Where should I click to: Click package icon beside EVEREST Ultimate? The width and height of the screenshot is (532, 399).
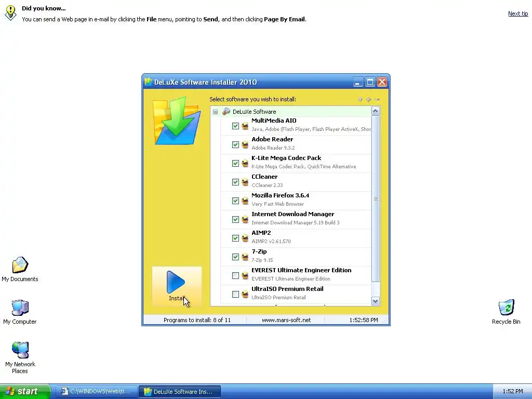(245, 275)
